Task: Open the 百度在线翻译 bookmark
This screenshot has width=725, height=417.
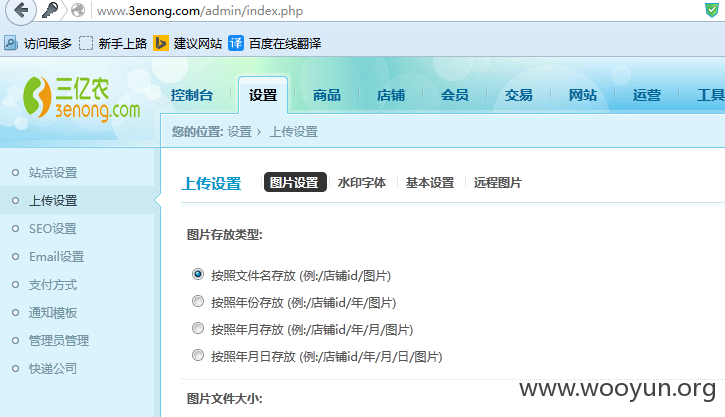Action: pos(275,43)
